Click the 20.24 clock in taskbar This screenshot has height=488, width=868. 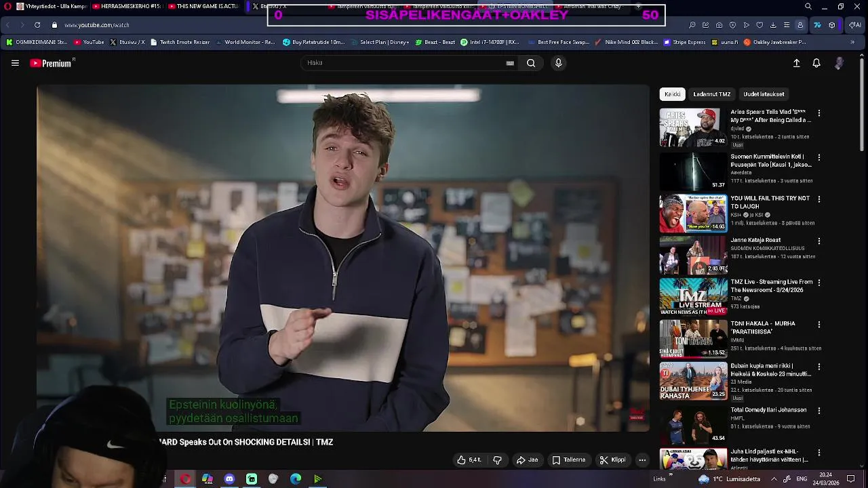point(826,475)
